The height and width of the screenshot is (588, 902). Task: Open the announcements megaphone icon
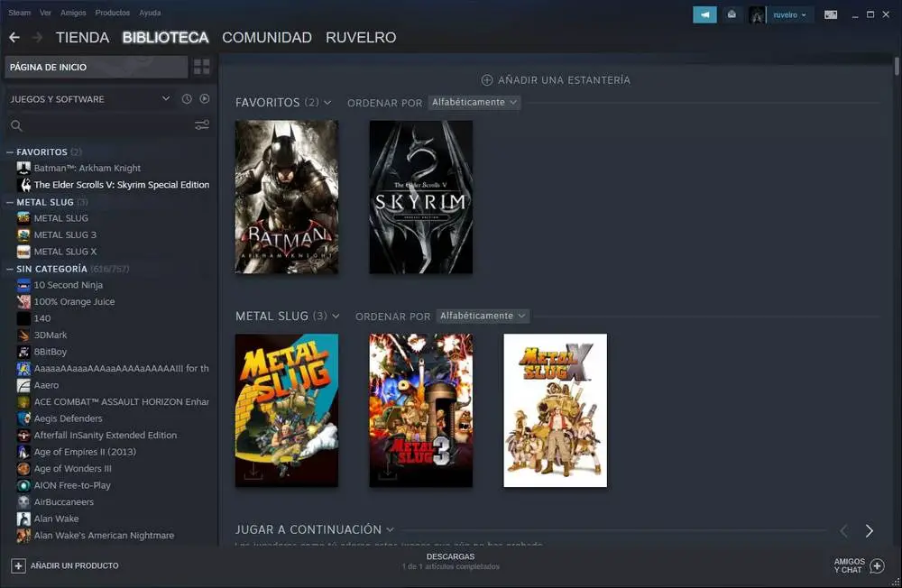click(x=704, y=15)
